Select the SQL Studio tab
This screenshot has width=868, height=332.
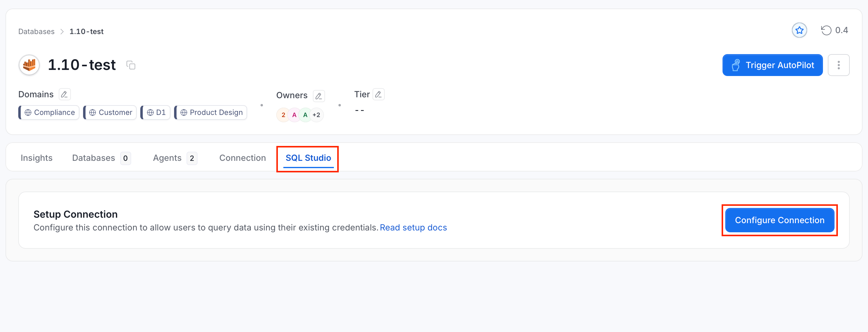308,158
